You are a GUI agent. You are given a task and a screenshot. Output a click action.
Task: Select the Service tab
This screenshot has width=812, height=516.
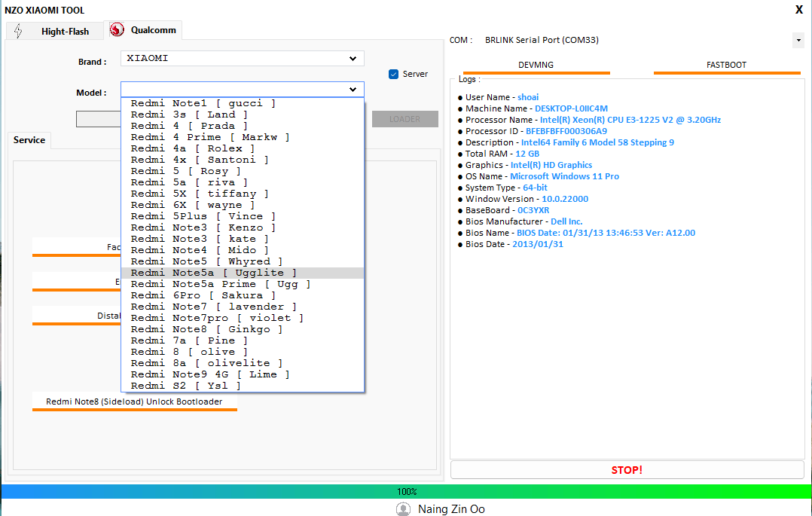point(29,140)
